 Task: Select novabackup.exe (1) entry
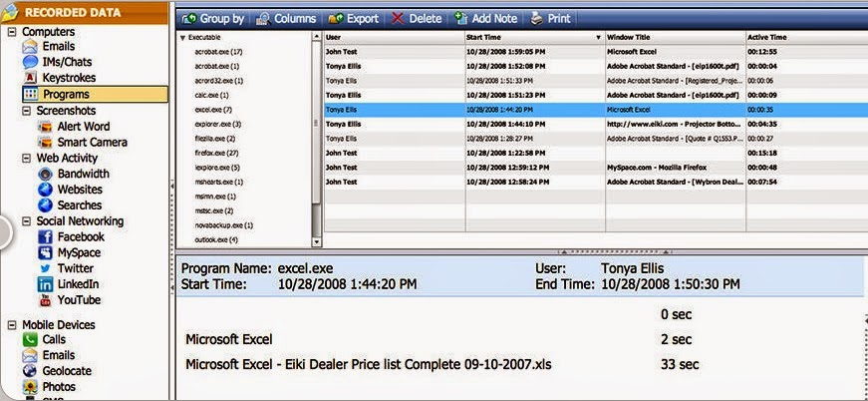223,225
